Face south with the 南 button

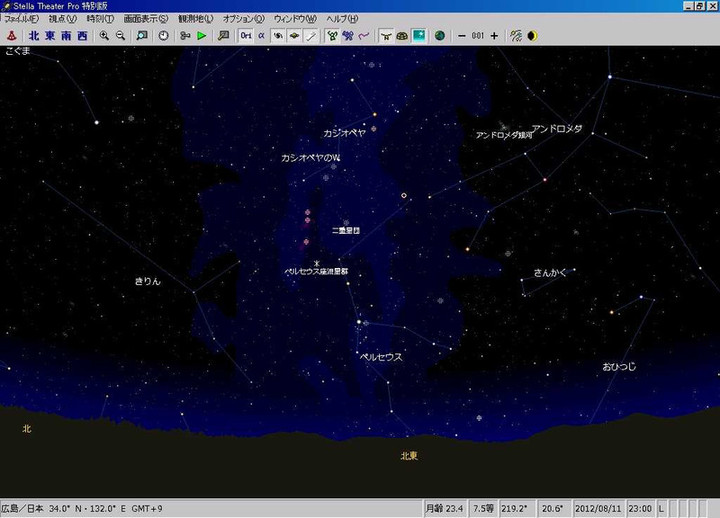[x=66, y=36]
